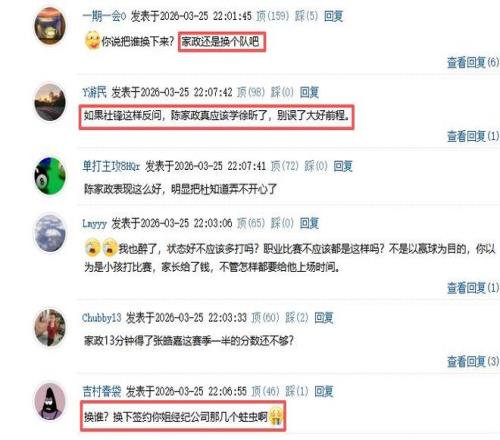Open username link Chubby13
Image resolution: width=500 pixels, height=440 pixels.
tap(101, 318)
